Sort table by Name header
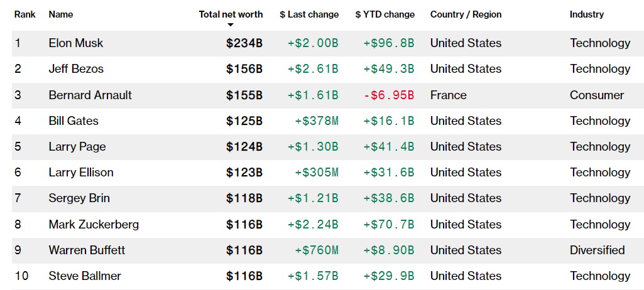 click(61, 14)
